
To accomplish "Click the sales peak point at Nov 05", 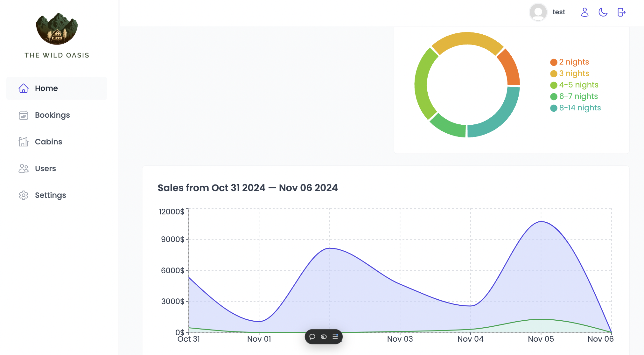I will (541, 221).
